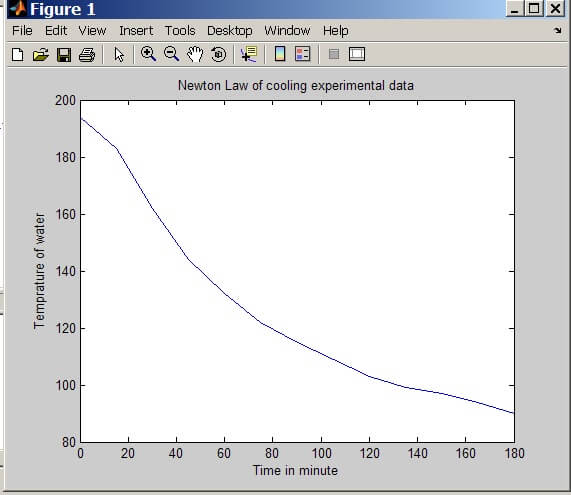Click the Hide Plot Tools icon
Screen dimensions: 571x495
pyautogui.click(x=334, y=55)
